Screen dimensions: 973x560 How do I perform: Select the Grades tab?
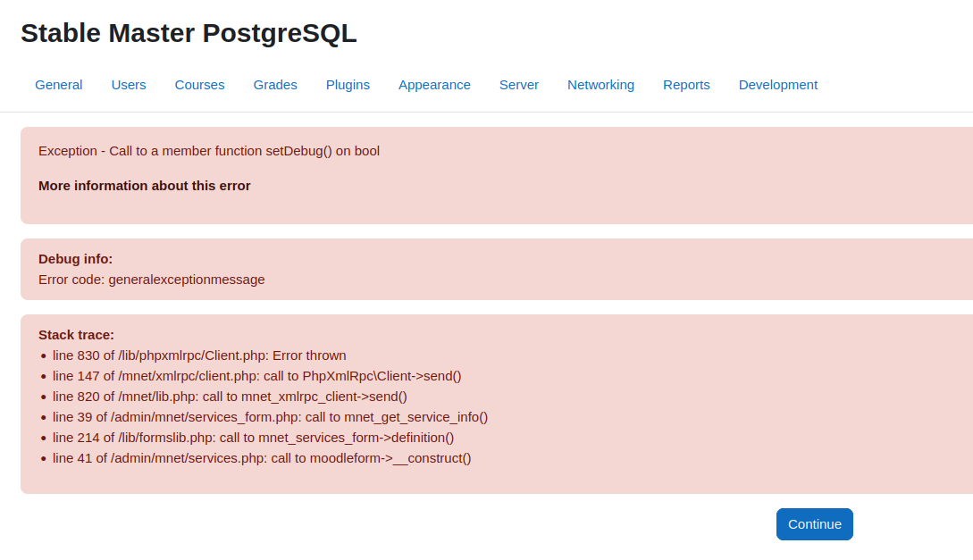pyautogui.click(x=275, y=85)
